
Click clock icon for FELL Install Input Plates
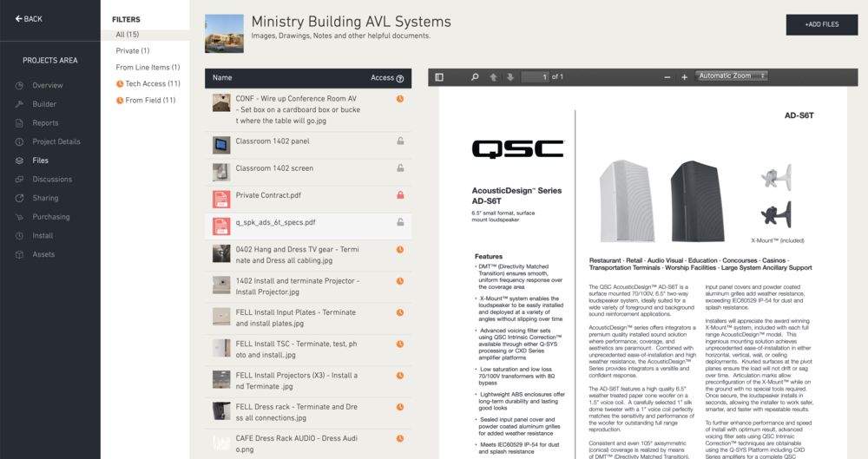click(399, 313)
